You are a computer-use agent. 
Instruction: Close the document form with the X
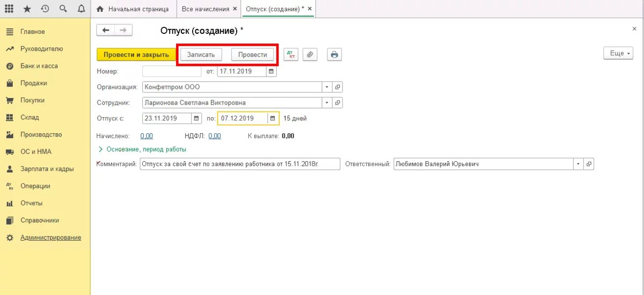point(634,28)
